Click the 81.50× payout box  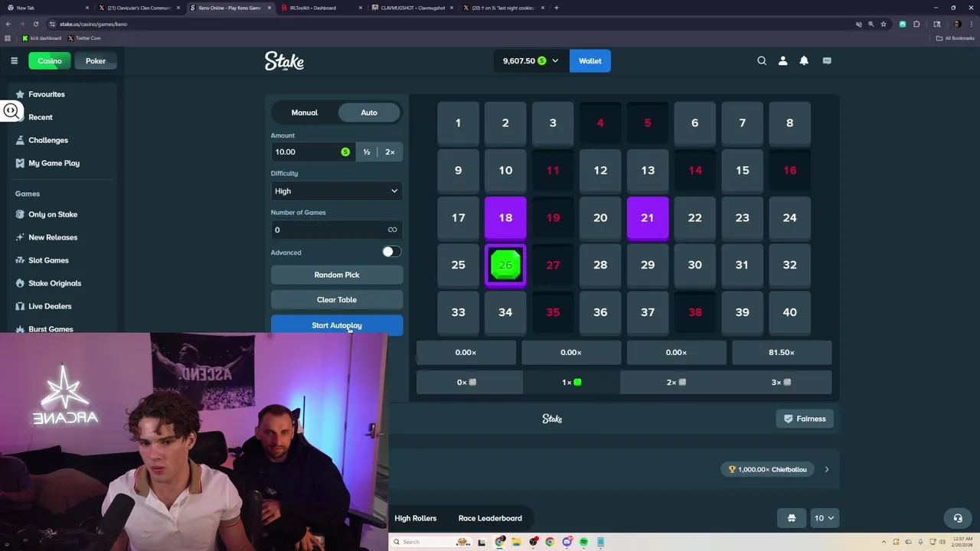pos(782,352)
